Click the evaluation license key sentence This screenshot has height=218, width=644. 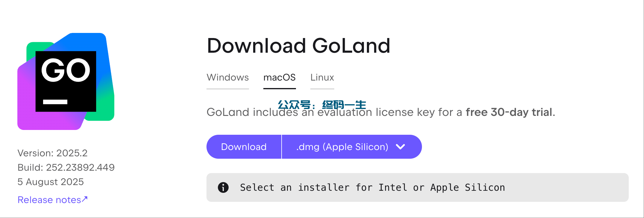click(381, 112)
